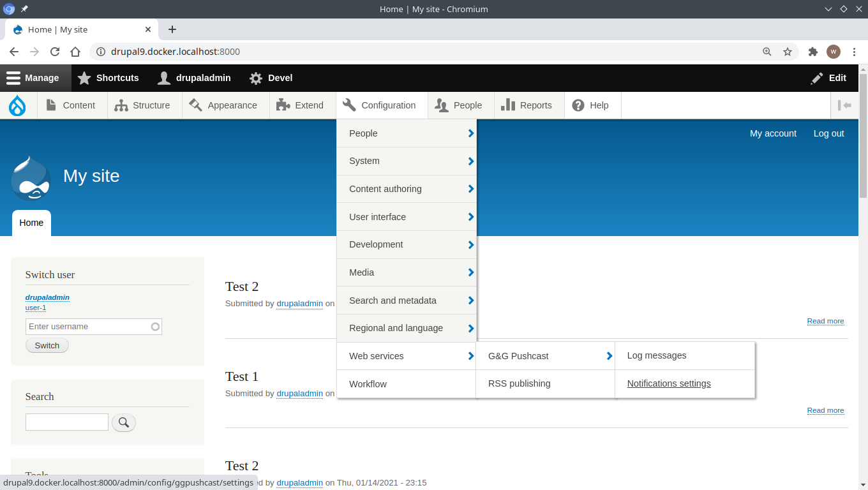
Task: Click the Notifications settings entry
Action: [x=668, y=383]
